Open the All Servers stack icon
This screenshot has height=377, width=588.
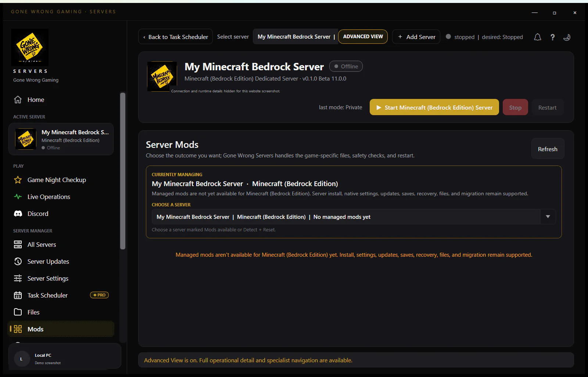[x=18, y=245]
